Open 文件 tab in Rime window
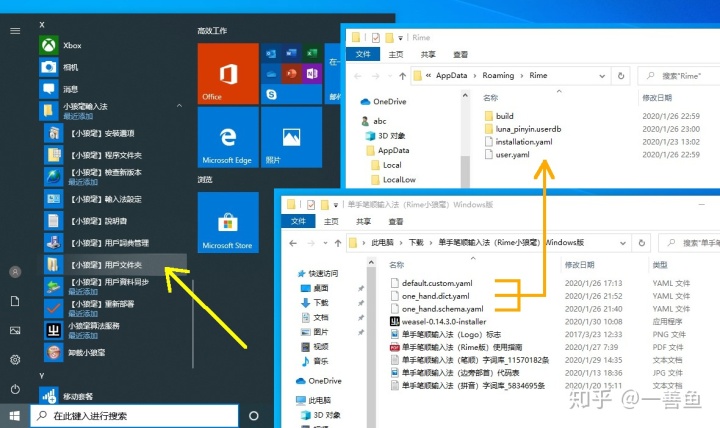The image size is (720, 428). pyautogui.click(x=363, y=54)
